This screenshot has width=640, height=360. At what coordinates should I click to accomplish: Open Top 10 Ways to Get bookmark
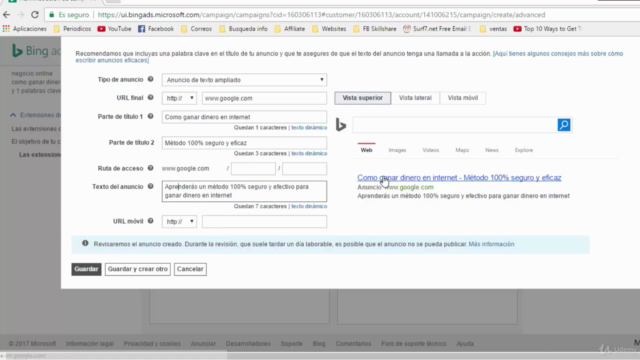pos(548,29)
